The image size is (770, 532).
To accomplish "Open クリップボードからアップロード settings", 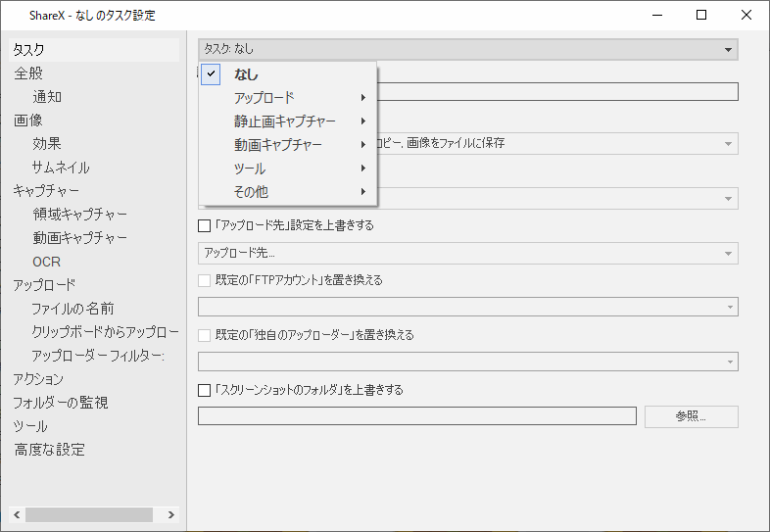I will 105,332.
